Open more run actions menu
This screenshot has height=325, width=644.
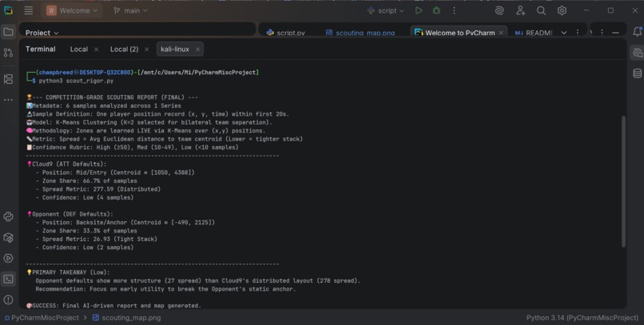[454, 10]
